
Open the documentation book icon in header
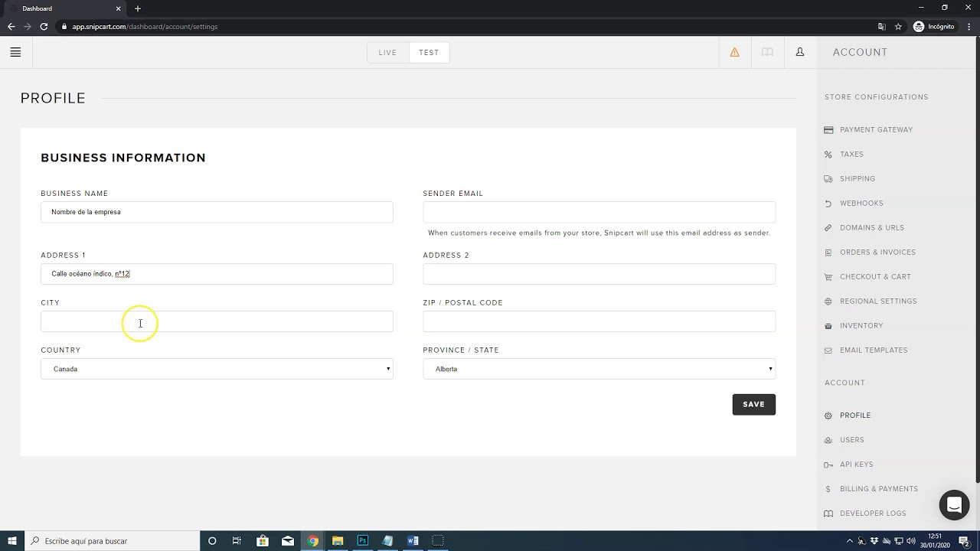pos(767,52)
